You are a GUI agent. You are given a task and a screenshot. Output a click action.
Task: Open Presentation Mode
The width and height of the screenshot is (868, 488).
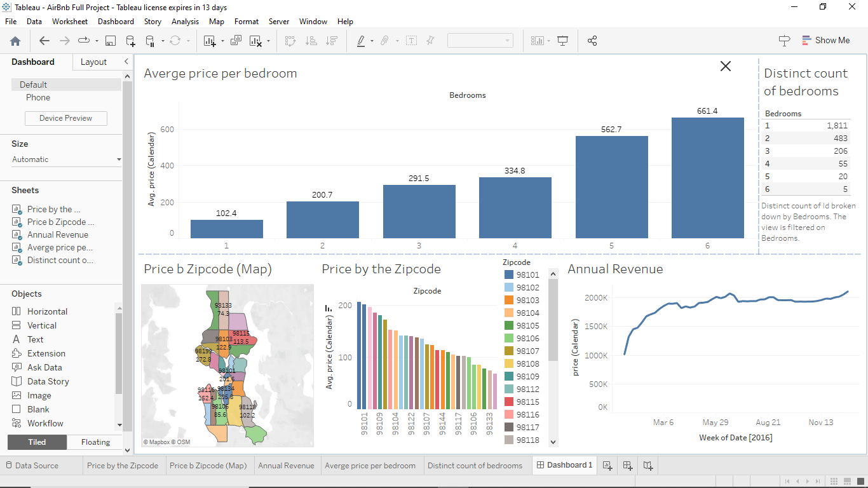click(x=562, y=40)
